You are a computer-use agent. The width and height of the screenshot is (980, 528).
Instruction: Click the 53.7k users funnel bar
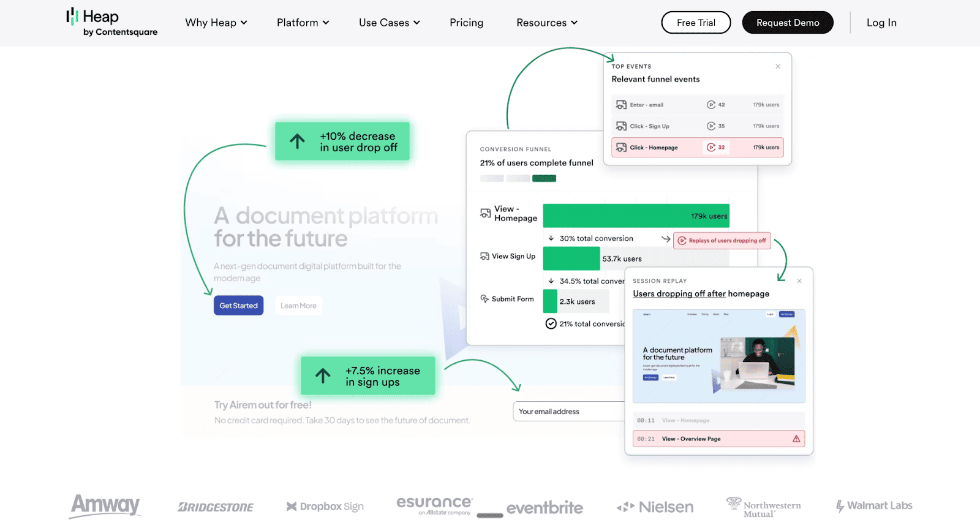(571, 258)
